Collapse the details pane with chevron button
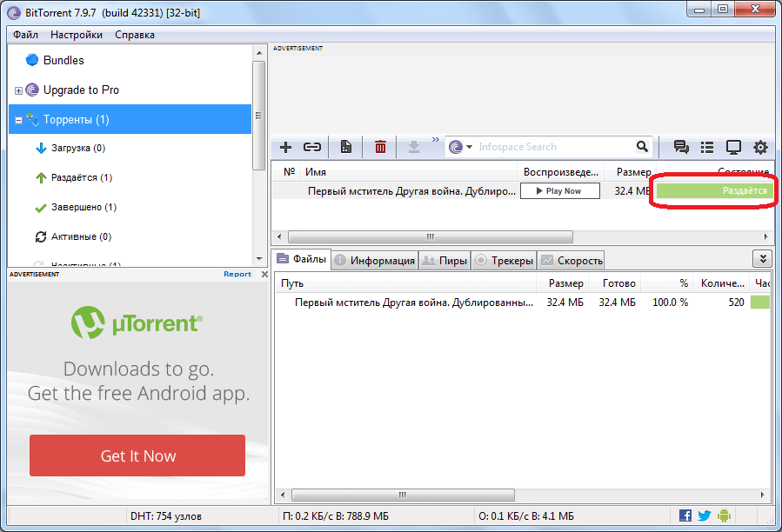Viewport: 782px width, 532px height. tap(763, 259)
